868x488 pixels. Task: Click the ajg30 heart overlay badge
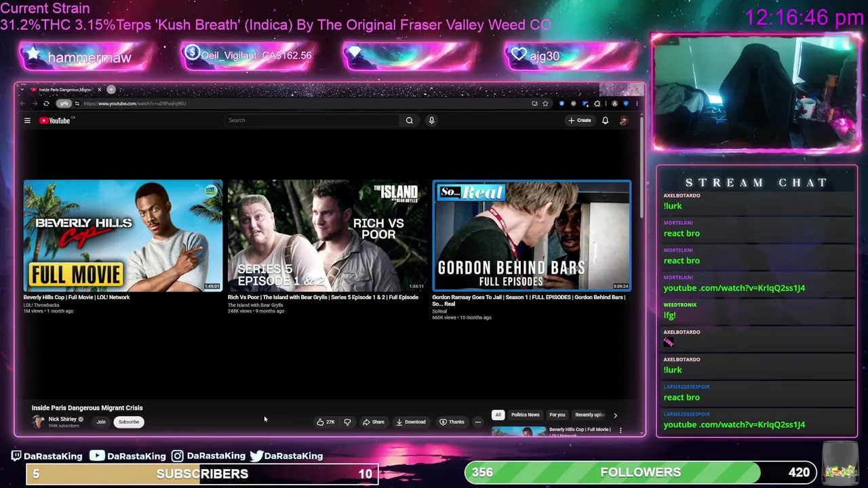[x=571, y=56]
